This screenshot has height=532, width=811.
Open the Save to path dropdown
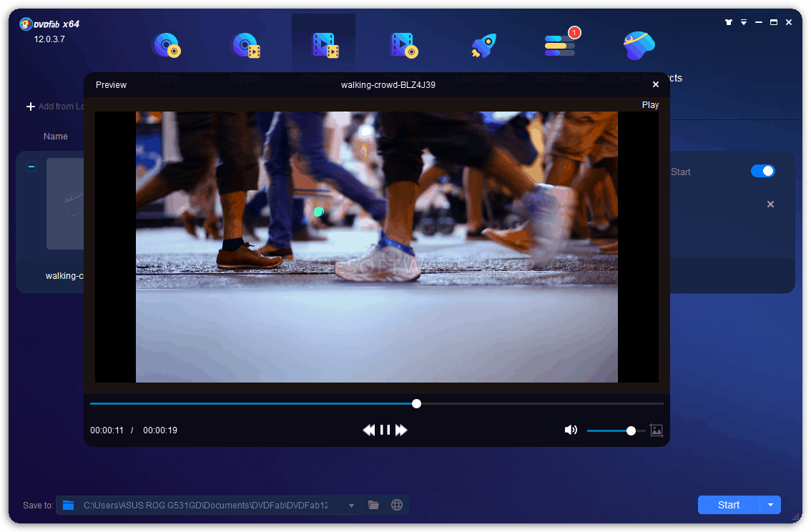(351, 506)
